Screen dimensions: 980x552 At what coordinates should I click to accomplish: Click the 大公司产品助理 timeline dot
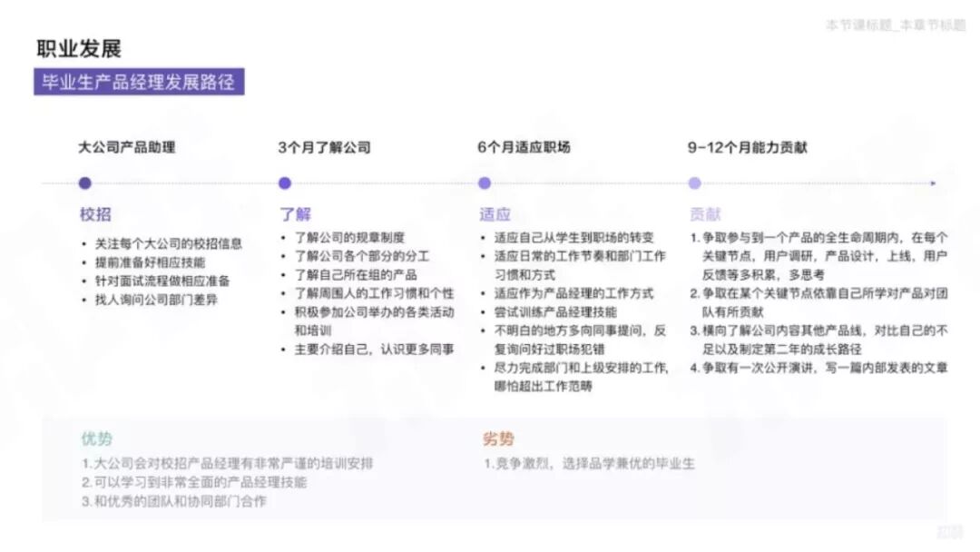tap(85, 183)
